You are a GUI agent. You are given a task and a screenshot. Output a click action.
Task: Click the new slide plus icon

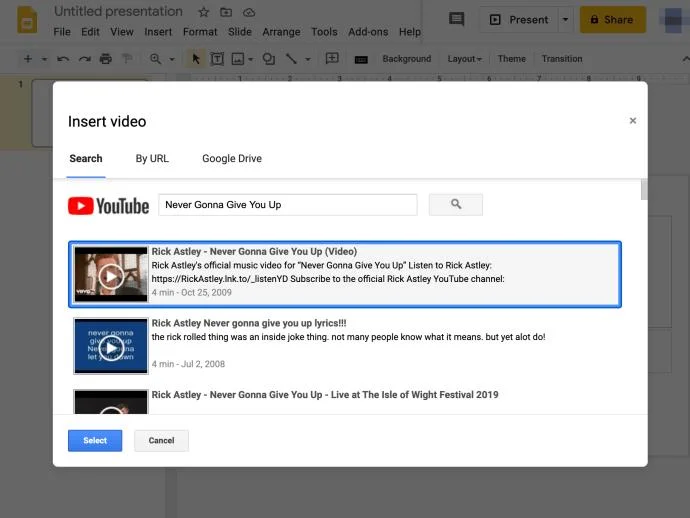tap(28, 59)
